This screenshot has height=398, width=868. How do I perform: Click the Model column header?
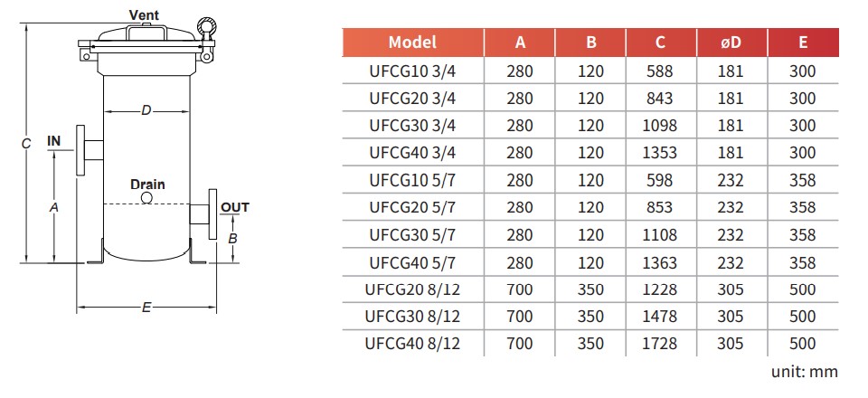413,43
